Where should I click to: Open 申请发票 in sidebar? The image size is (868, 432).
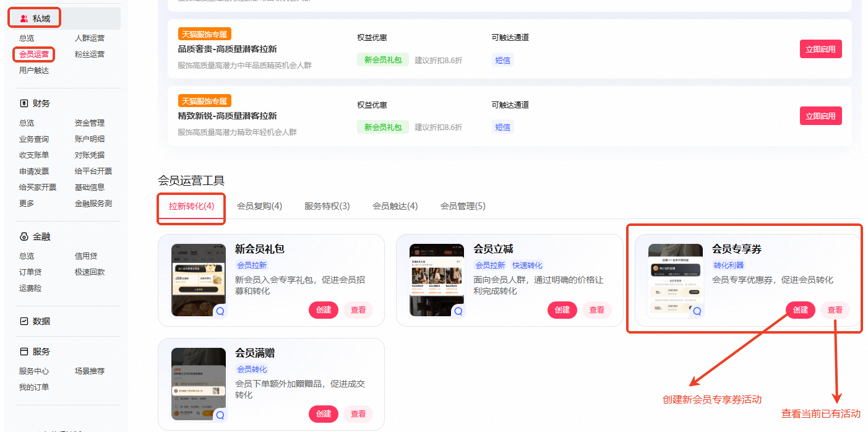pyautogui.click(x=34, y=171)
